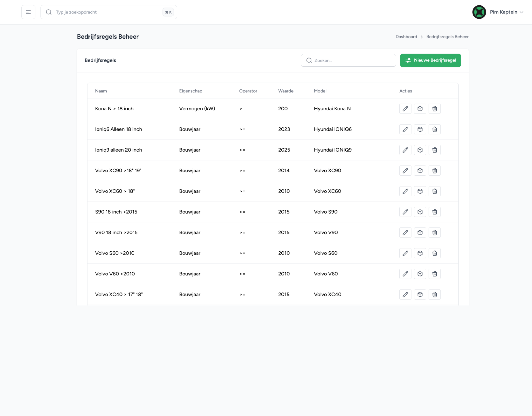Image resolution: width=532 pixels, height=416 pixels.
Task: Edit the 'Volvo V60 >2010' rule
Action: click(x=405, y=274)
